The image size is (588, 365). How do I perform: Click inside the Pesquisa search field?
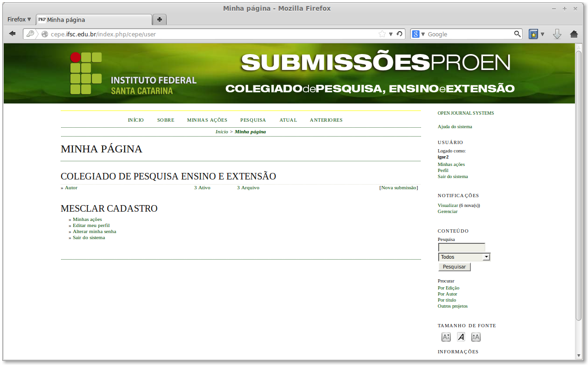point(461,247)
